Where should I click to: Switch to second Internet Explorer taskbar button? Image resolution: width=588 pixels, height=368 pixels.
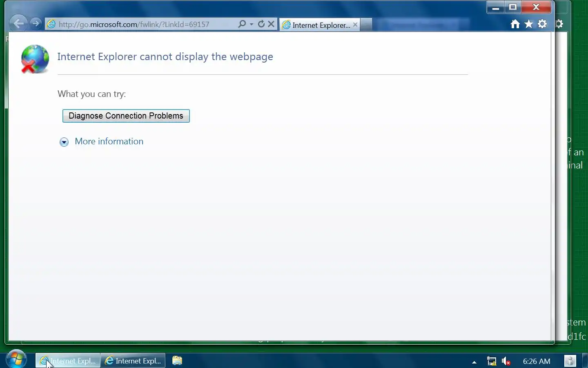(133, 361)
